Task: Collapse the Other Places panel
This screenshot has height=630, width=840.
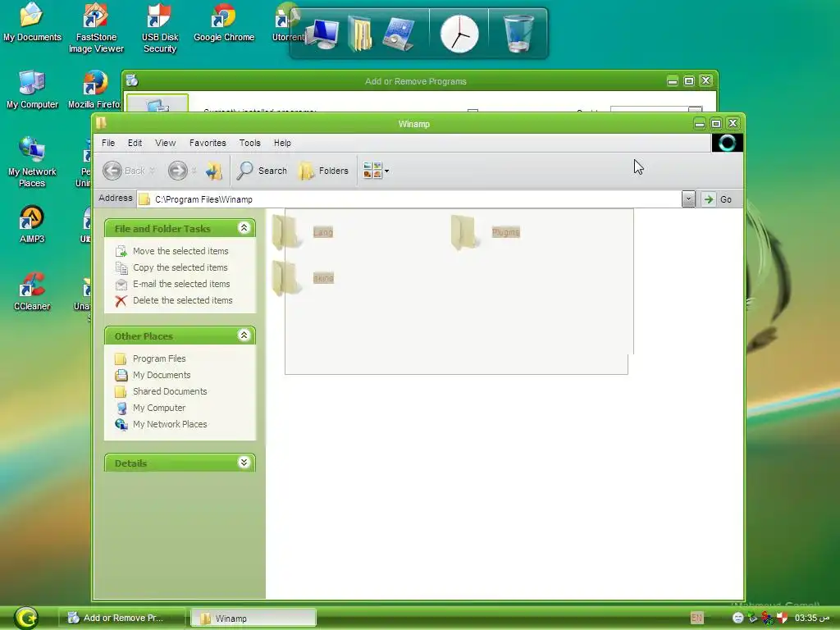Action: pos(244,336)
